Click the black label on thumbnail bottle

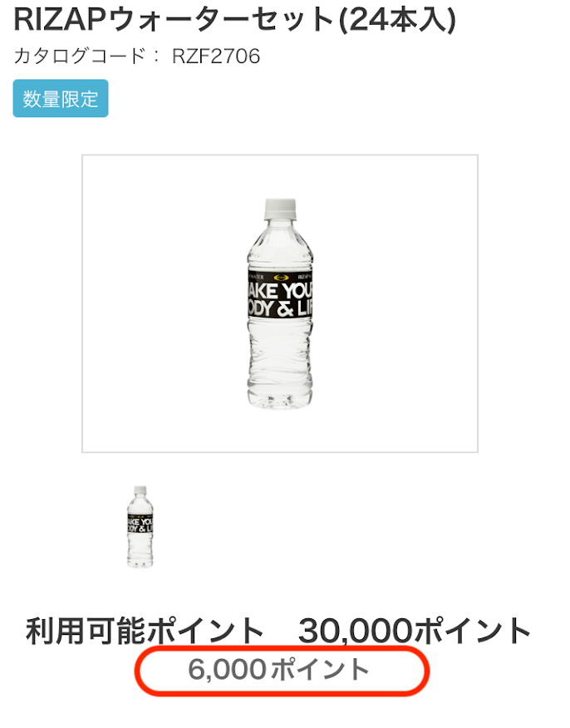(x=140, y=524)
